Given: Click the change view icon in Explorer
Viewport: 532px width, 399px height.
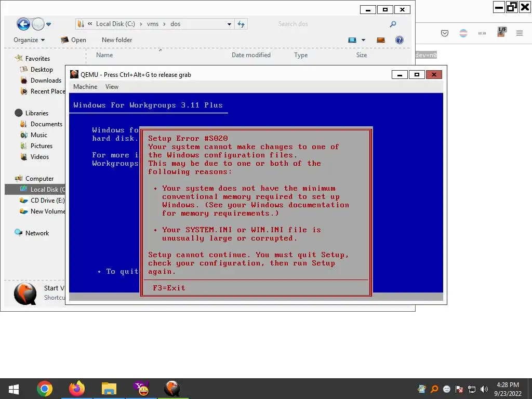Looking at the screenshot, I should [x=353, y=40].
